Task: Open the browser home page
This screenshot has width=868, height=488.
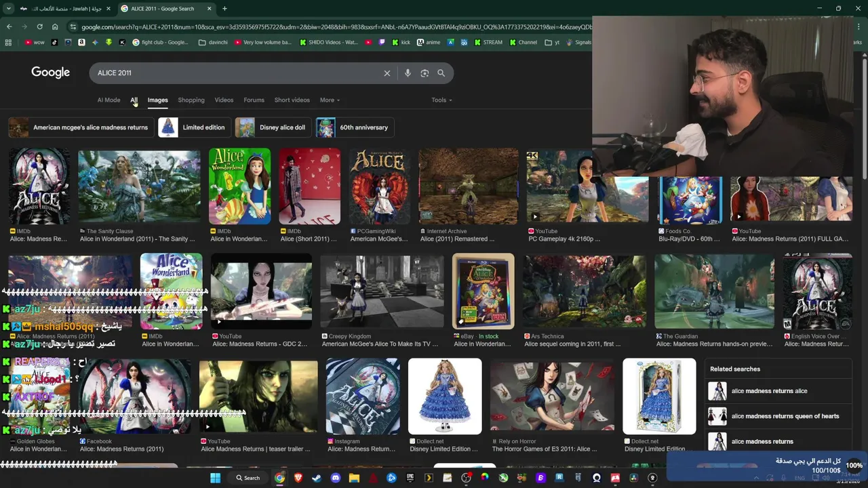Action: pos(55,26)
